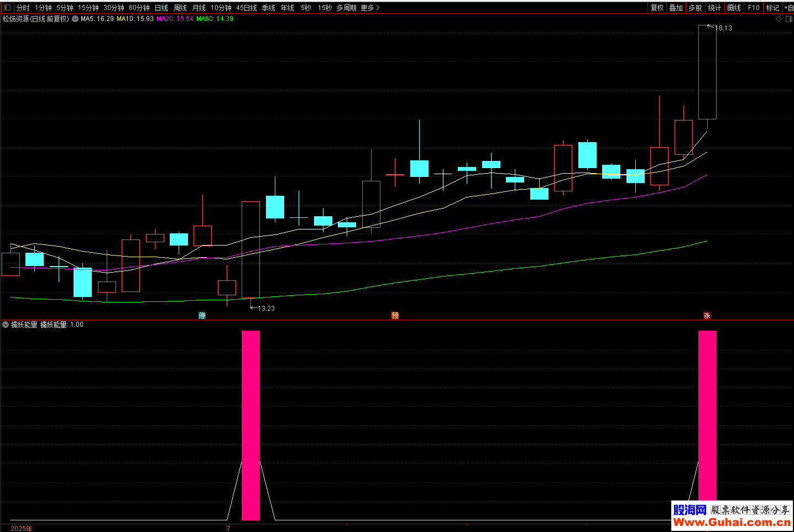Viewport: 794px width, 532px height.
Task: Select the 1分钟 period
Action: click(x=43, y=8)
